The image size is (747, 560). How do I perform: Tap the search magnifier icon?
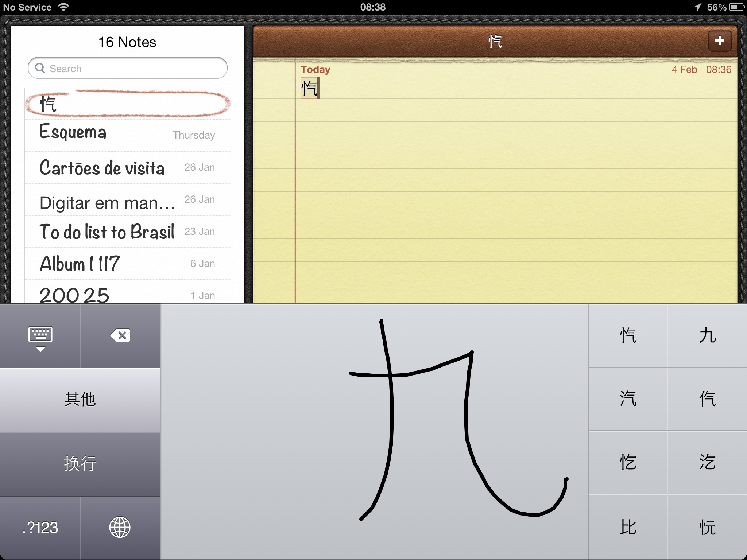coord(40,68)
